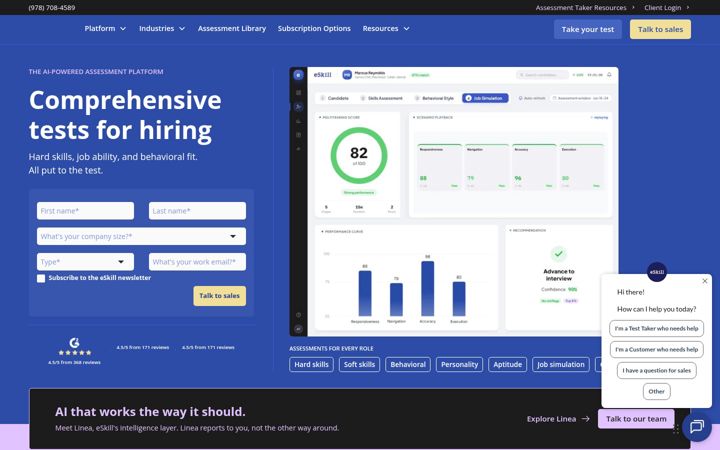Click the dotted drag handle beside chat launcher
This screenshot has height=450, width=720.
point(675,429)
